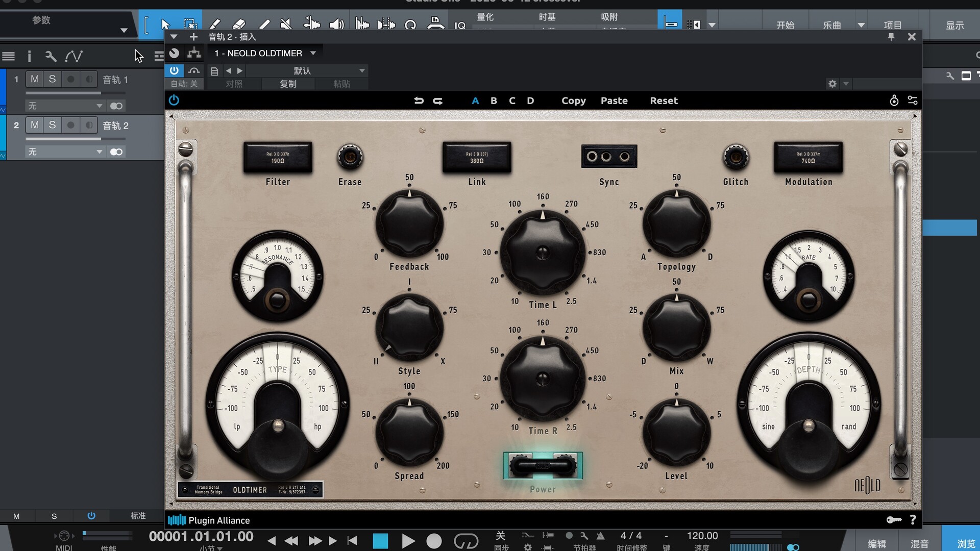The image size is (980, 551).
Task: Click Copy in plugin toolbar
Action: pyautogui.click(x=574, y=101)
